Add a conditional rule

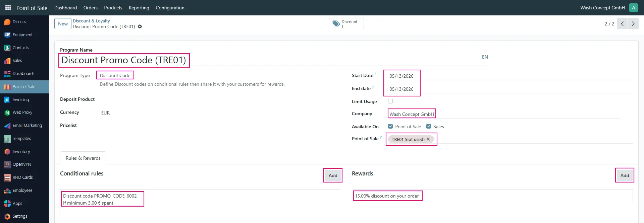(333, 175)
